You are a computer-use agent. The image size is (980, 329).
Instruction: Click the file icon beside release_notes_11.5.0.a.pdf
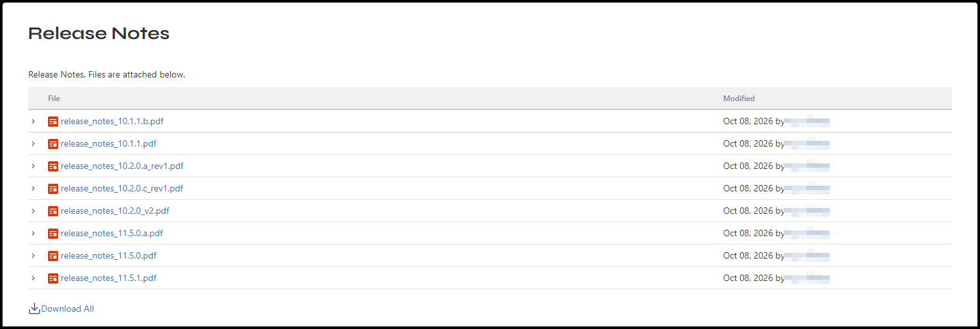(x=53, y=233)
